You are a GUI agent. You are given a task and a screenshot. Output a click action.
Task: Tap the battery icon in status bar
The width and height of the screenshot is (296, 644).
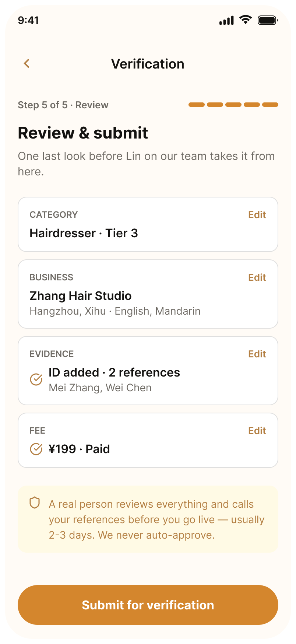pyautogui.click(x=268, y=20)
